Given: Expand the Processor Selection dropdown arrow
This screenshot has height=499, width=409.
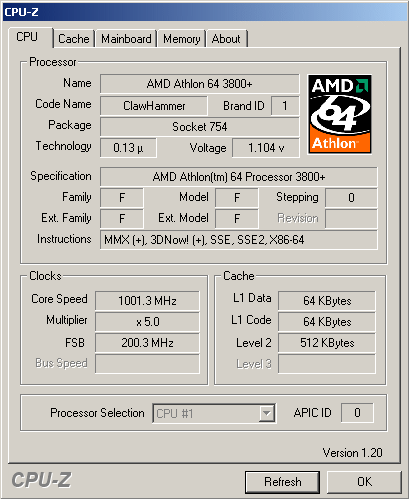Looking at the screenshot, I should (266, 413).
